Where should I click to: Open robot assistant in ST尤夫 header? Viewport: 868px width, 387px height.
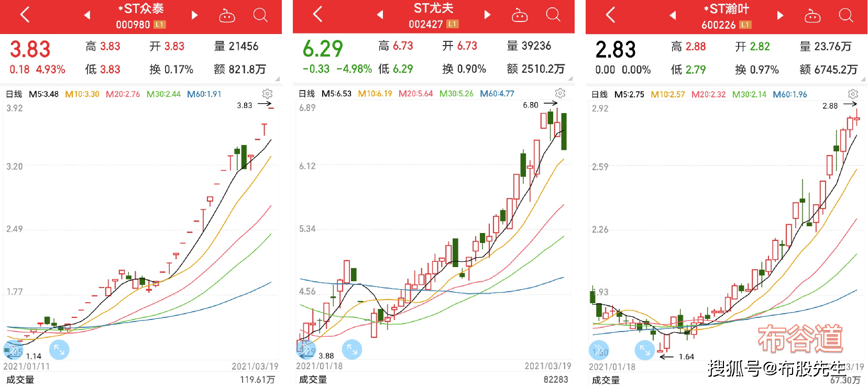520,15
